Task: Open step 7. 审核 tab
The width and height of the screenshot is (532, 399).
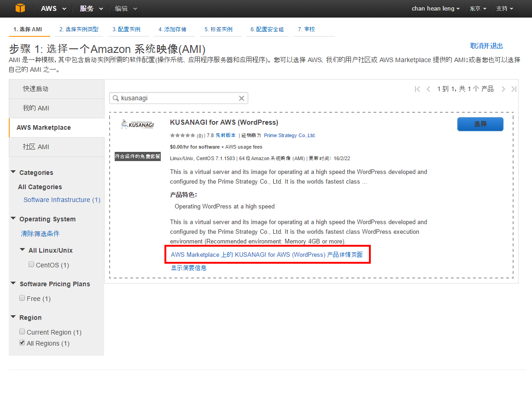Action: [306, 29]
